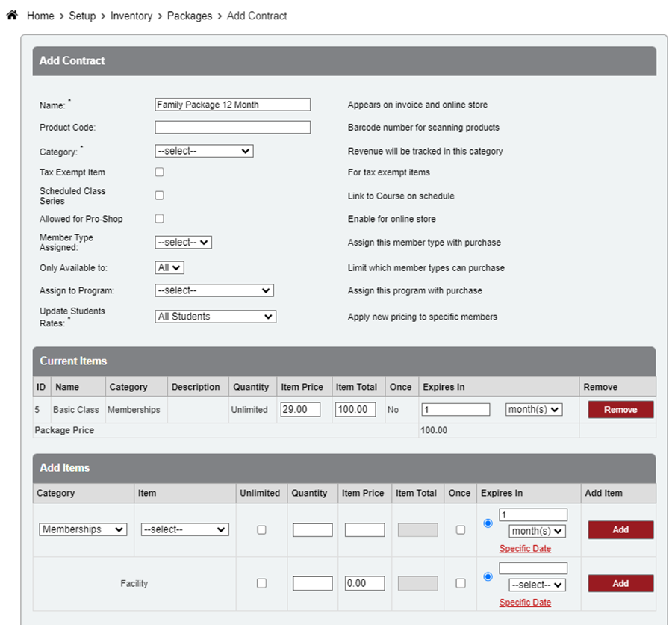Check the Scheduled Class Series box
672x625 pixels.
159,196
